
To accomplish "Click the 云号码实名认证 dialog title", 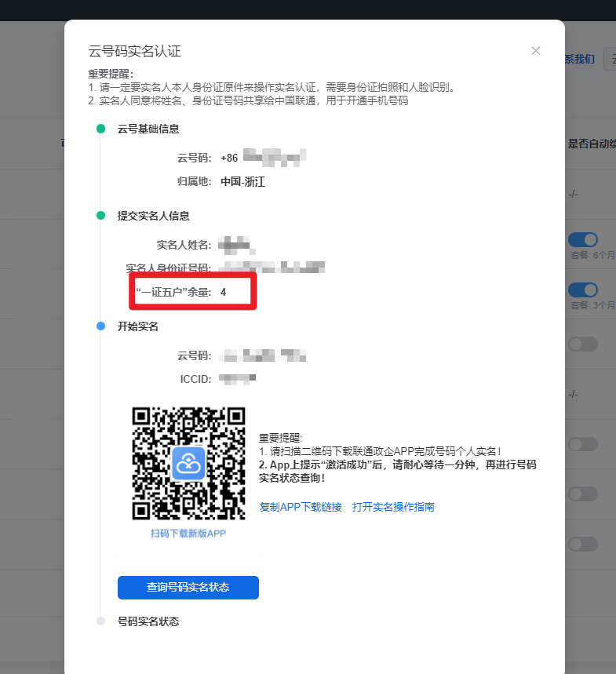I will click(134, 51).
